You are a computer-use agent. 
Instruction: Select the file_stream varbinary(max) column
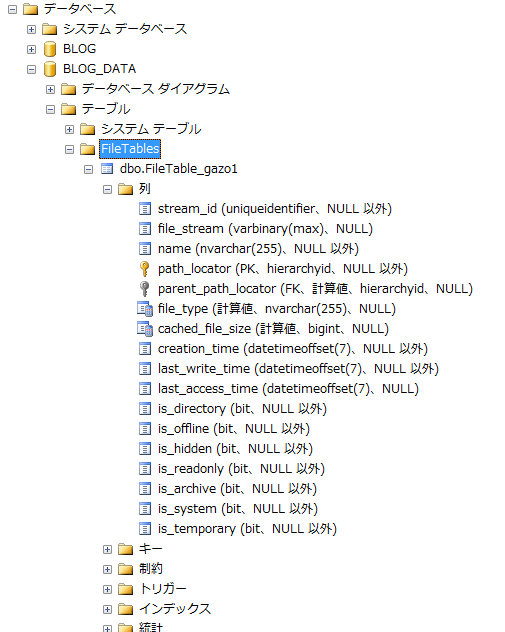click(265, 229)
